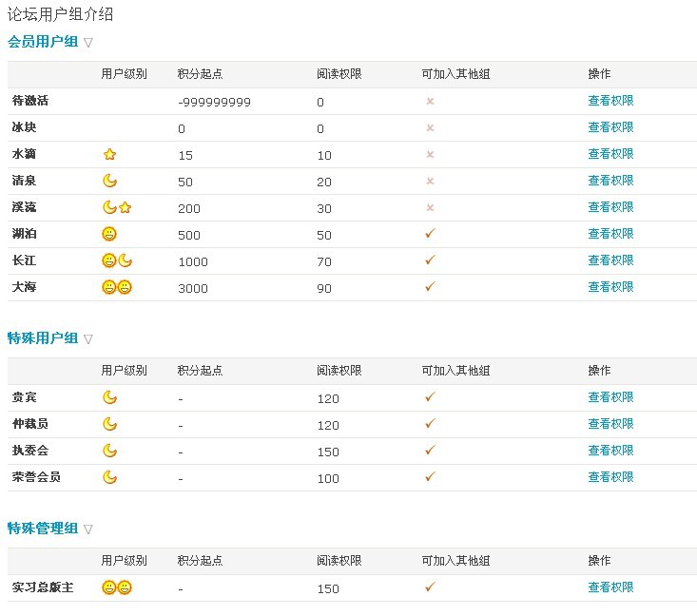The height and width of the screenshot is (616, 697).
Task: Click the checkmark in the 湖泊 row
Action: (430, 233)
